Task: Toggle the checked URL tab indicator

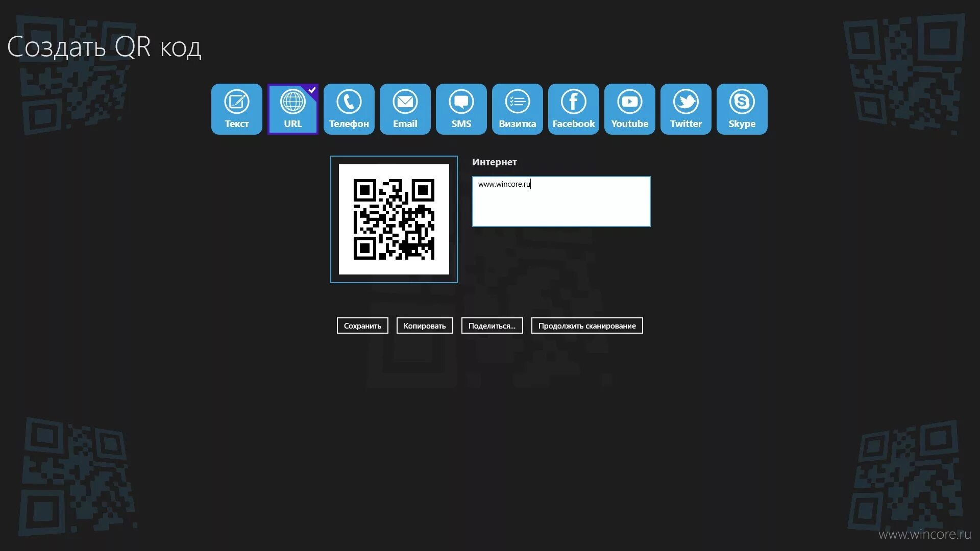Action: pos(311,90)
